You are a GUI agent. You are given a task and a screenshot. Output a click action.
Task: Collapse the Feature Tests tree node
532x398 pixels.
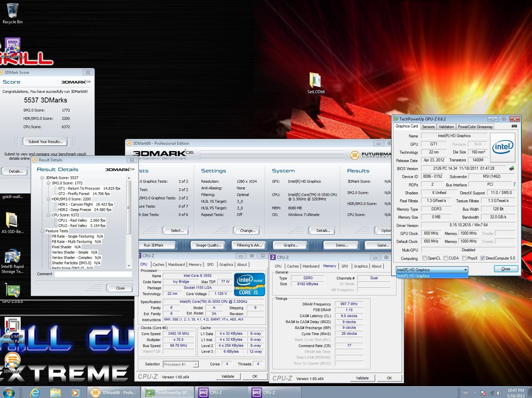[x=42, y=231]
